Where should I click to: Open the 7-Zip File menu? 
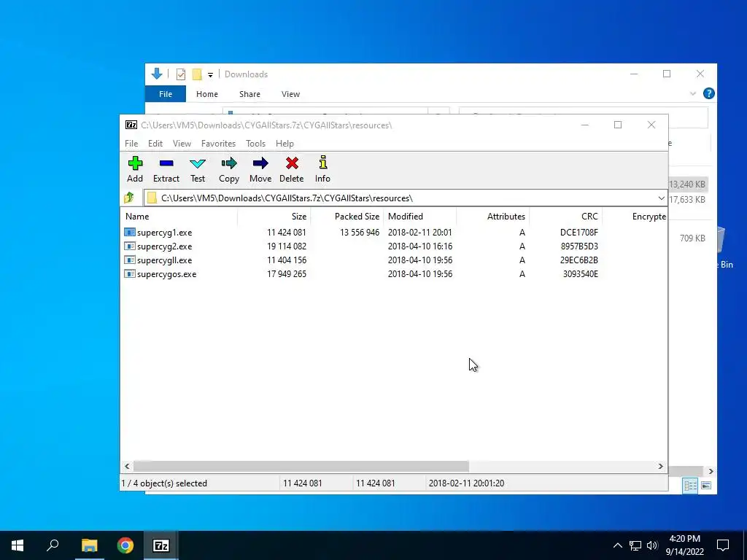(x=131, y=144)
